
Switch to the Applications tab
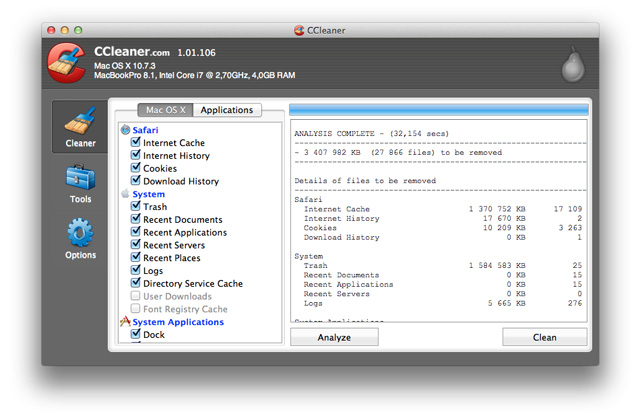pyautogui.click(x=227, y=110)
